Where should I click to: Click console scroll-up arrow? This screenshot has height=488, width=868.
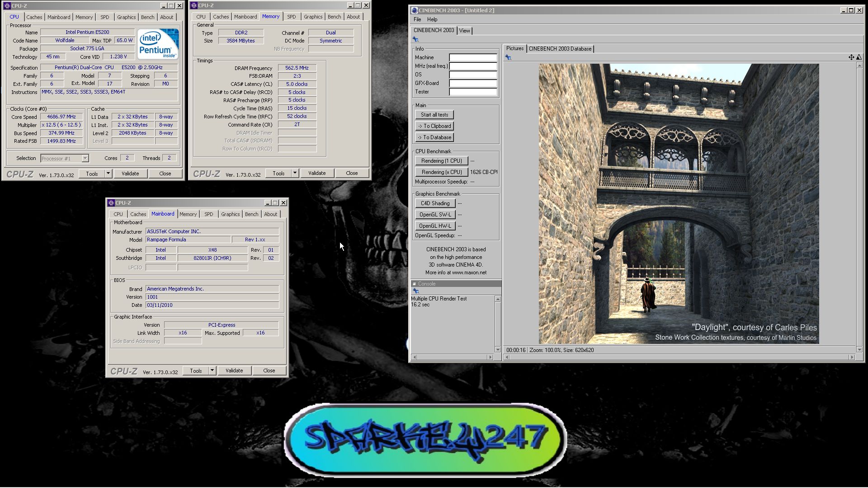(x=498, y=299)
